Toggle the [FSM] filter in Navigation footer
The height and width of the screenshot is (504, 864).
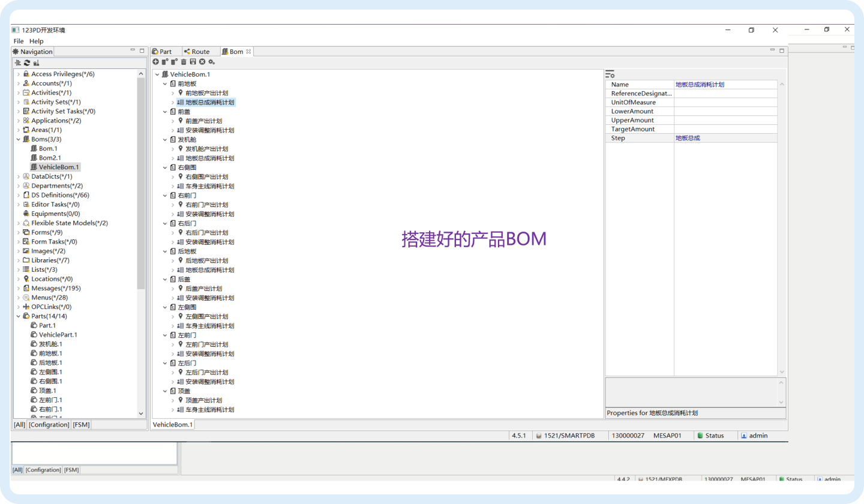[x=81, y=425]
